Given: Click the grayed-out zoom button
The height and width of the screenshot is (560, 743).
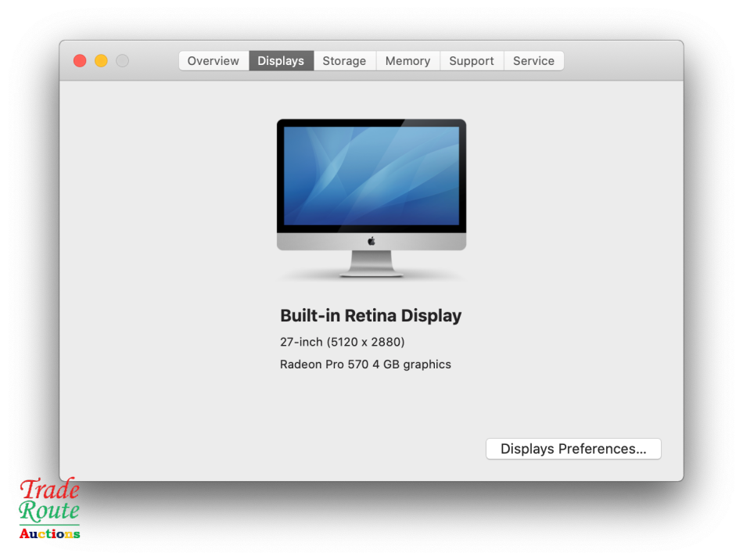Looking at the screenshot, I should pyautogui.click(x=123, y=60).
